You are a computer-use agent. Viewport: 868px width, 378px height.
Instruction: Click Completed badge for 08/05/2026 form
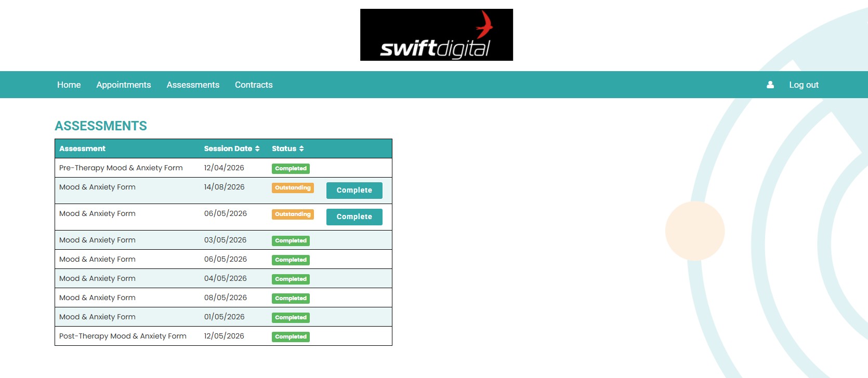tap(291, 299)
